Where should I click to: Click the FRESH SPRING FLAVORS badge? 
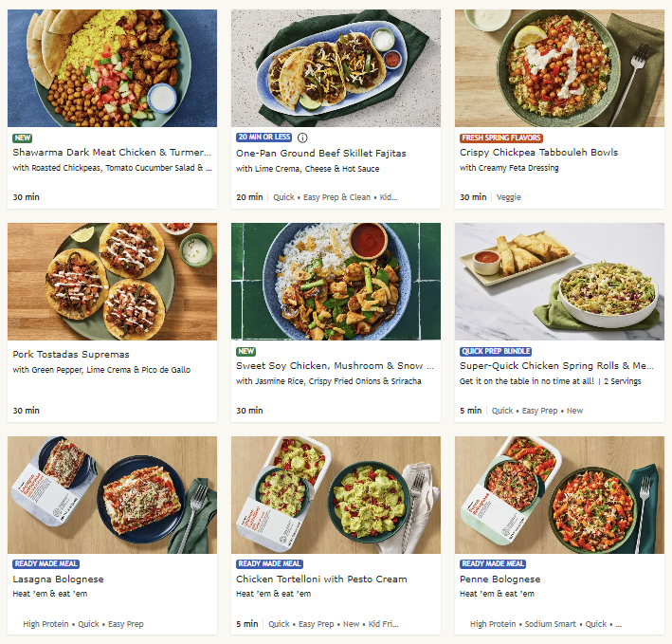tap(501, 138)
